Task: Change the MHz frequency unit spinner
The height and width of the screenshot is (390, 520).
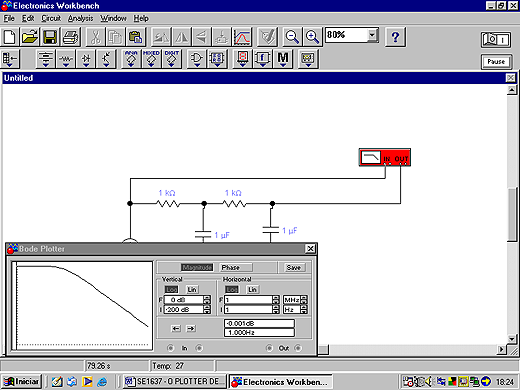Action: pos(304,300)
